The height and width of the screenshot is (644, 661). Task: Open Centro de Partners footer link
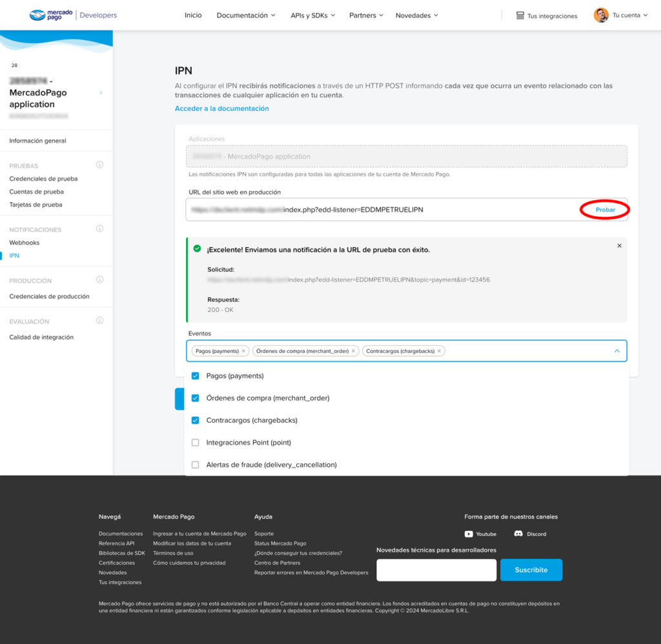(x=278, y=563)
